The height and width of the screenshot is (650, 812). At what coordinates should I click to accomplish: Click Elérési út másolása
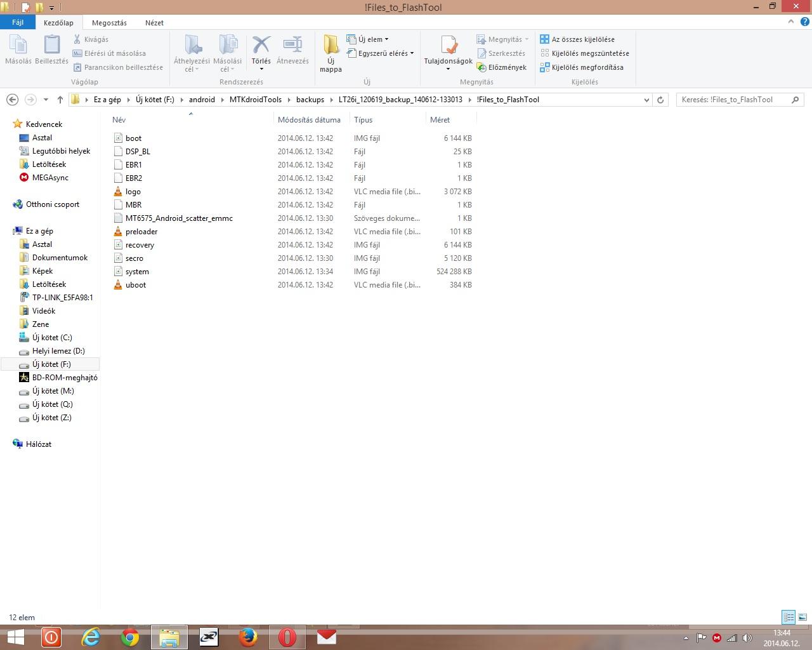(109, 53)
